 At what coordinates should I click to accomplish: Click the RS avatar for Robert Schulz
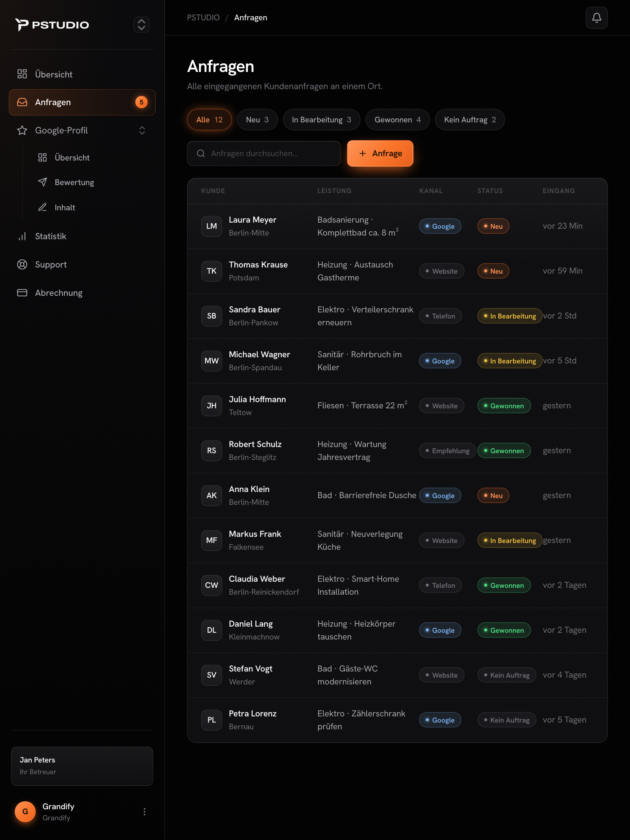(x=212, y=450)
